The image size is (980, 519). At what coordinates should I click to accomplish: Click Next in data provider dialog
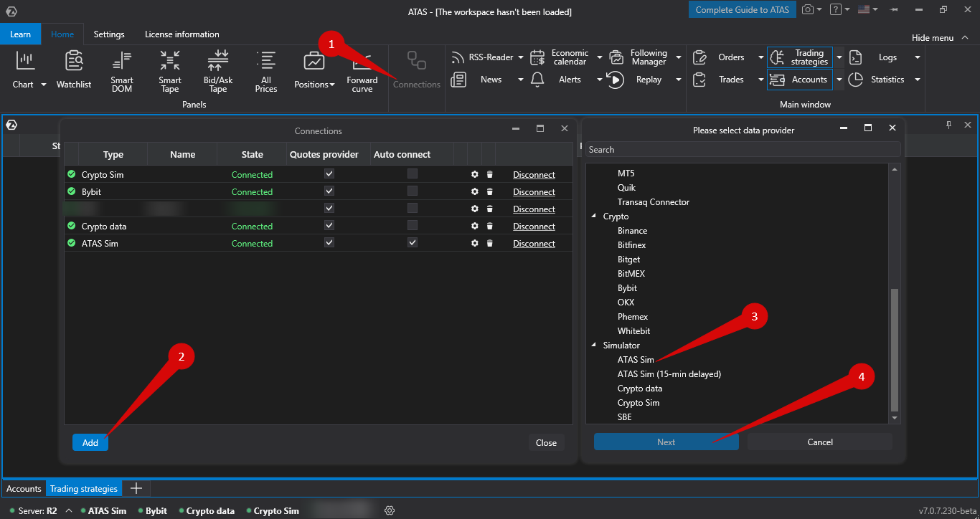666,442
